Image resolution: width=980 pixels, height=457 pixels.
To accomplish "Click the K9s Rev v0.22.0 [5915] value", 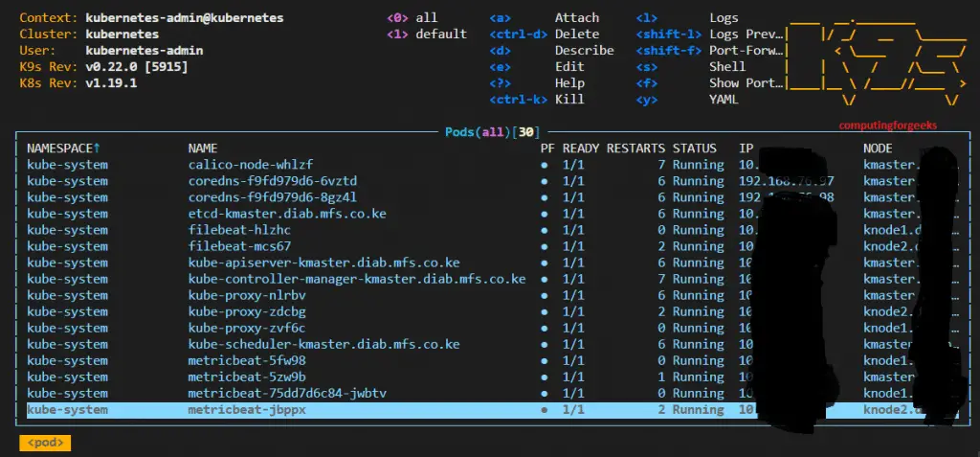I will coord(136,66).
